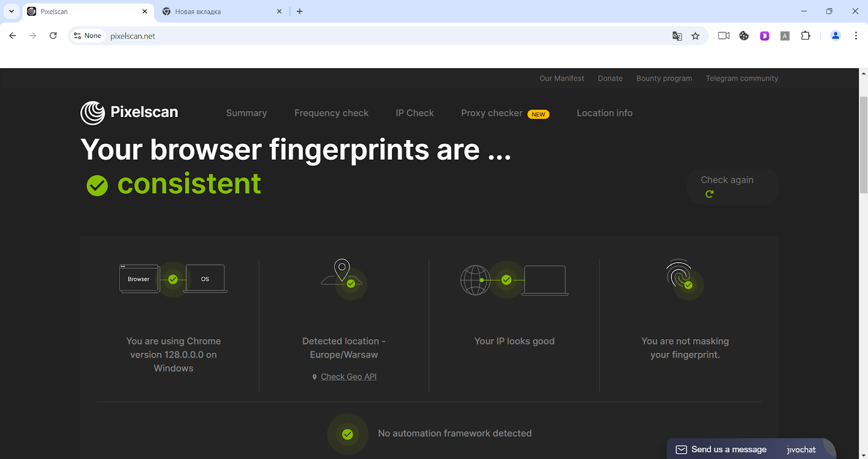Click the page vertical scrollbar thumb
This screenshot has width=868, height=459.
(x=863, y=145)
